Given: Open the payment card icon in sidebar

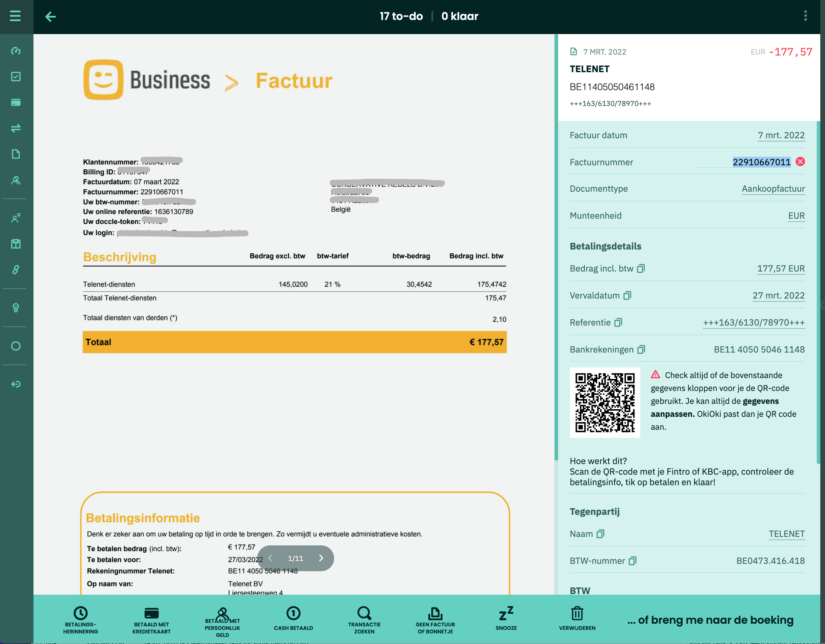Looking at the screenshot, I should (x=16, y=102).
